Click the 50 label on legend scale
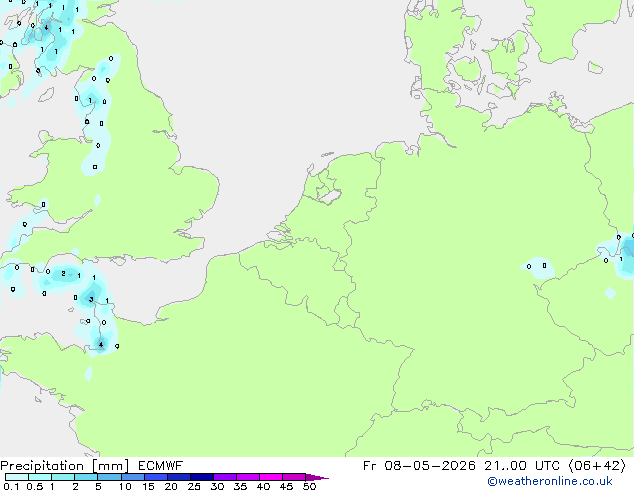 (x=309, y=486)
